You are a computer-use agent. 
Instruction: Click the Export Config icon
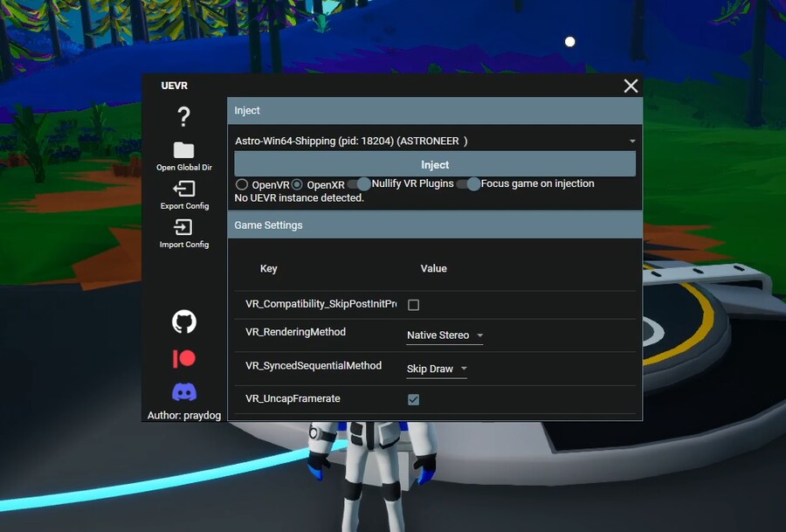pyautogui.click(x=183, y=189)
